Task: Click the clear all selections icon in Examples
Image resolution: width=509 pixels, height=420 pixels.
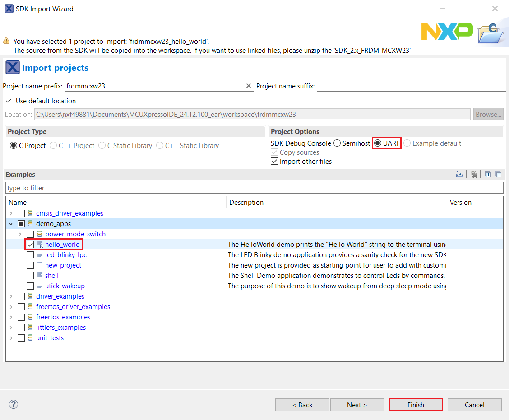Action: [x=474, y=175]
